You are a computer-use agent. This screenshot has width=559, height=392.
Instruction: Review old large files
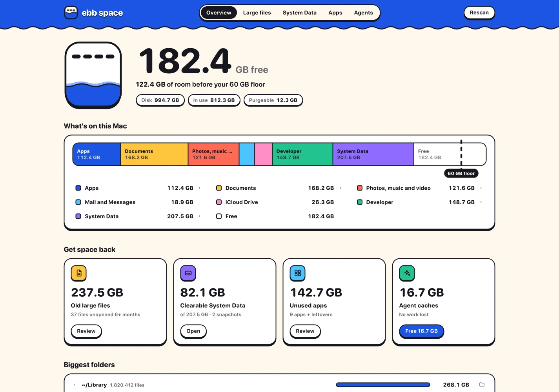coord(86,331)
